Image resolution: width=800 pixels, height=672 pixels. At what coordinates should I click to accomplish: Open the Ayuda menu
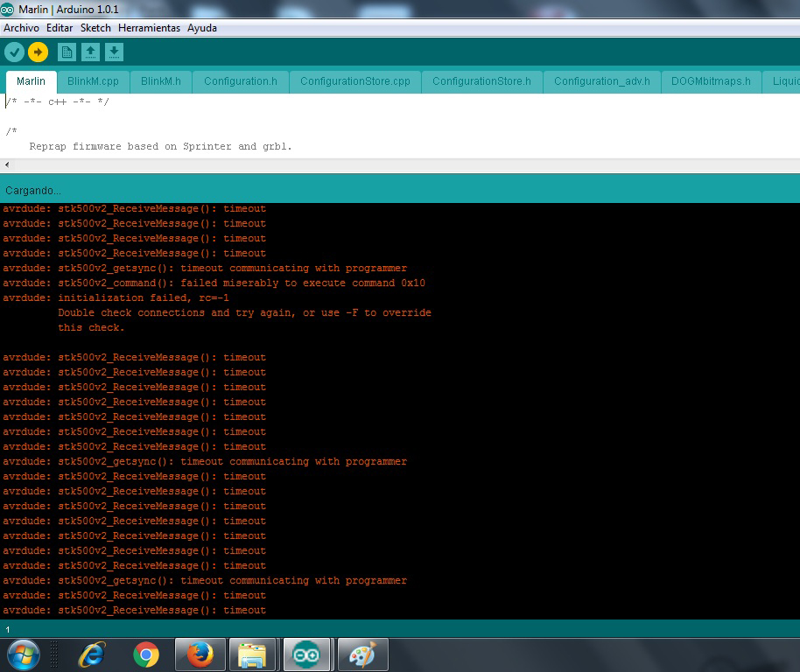[x=201, y=28]
